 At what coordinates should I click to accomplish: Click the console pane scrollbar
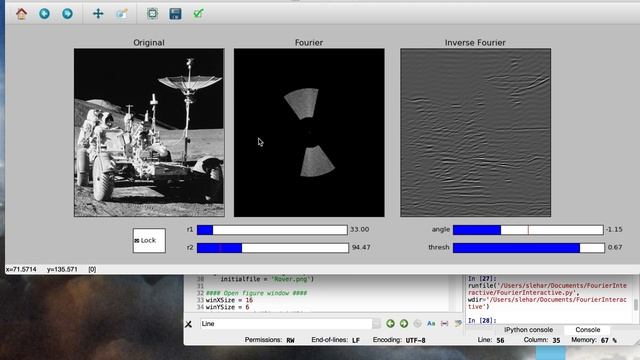click(636, 304)
